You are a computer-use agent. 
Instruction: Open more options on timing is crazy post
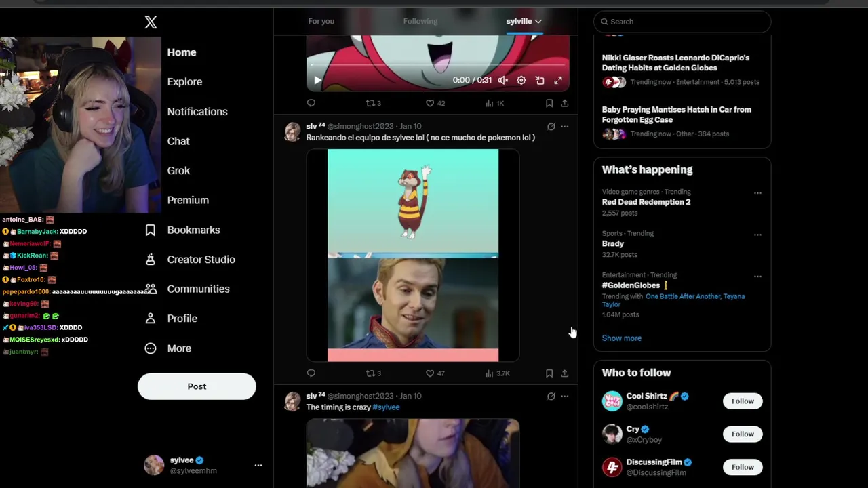(564, 396)
